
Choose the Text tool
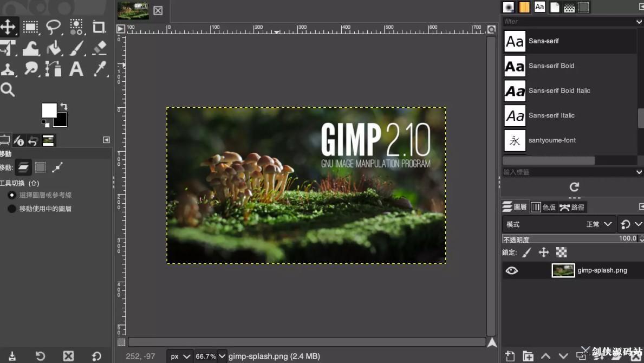tap(76, 69)
